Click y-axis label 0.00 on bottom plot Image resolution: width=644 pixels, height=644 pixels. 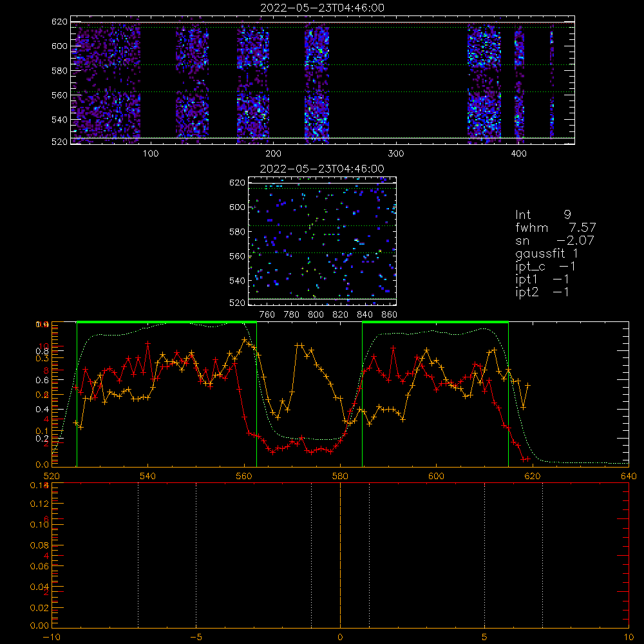tap(39, 625)
